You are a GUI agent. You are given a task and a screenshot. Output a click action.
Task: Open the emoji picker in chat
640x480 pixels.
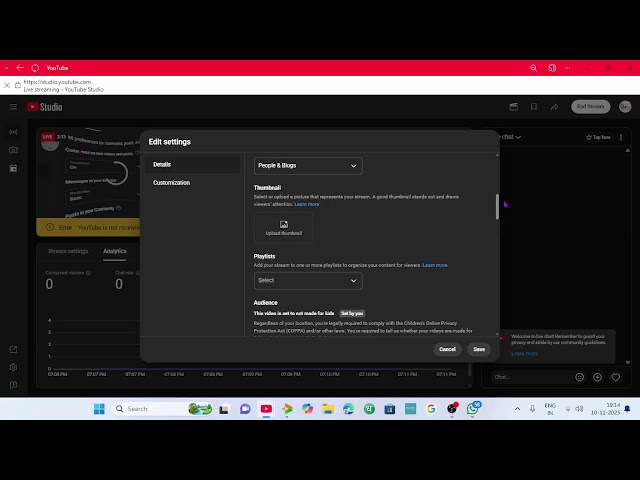pyautogui.click(x=579, y=377)
